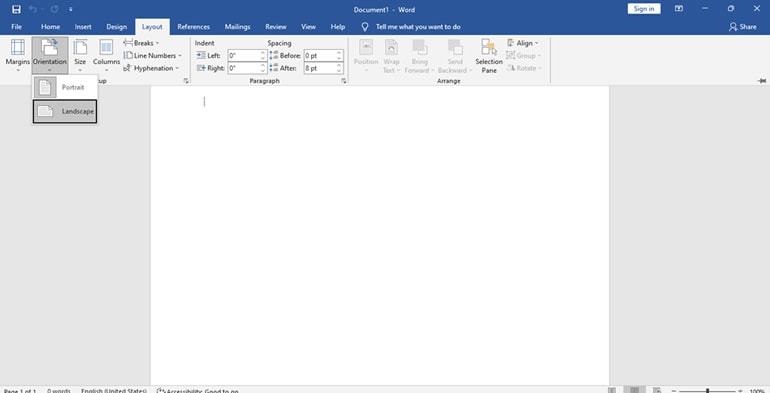Click the Position arrange button
This screenshot has width=770, height=393.
click(366, 56)
